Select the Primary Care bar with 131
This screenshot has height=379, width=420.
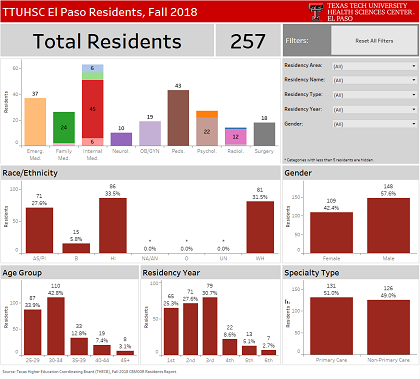[x=331, y=326]
